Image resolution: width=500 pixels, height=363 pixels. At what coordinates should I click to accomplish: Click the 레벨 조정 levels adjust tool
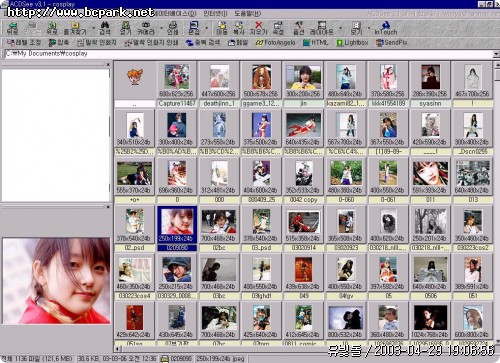[x=24, y=43]
